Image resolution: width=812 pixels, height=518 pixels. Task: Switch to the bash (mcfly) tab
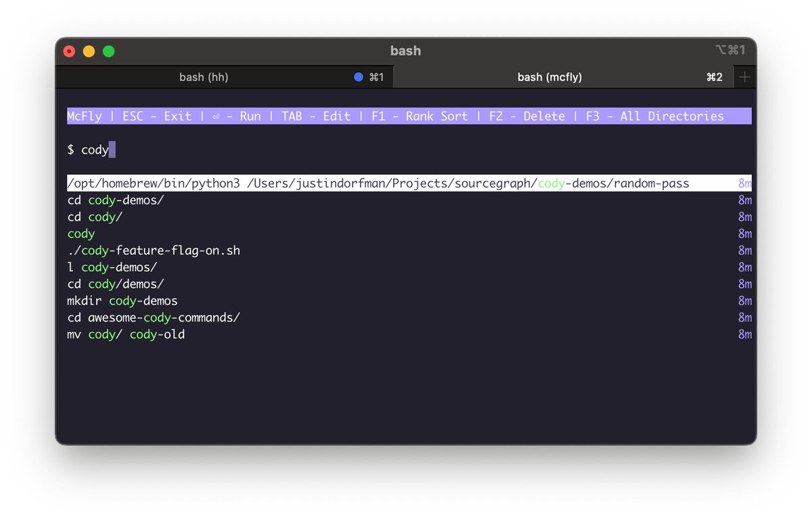click(564, 77)
